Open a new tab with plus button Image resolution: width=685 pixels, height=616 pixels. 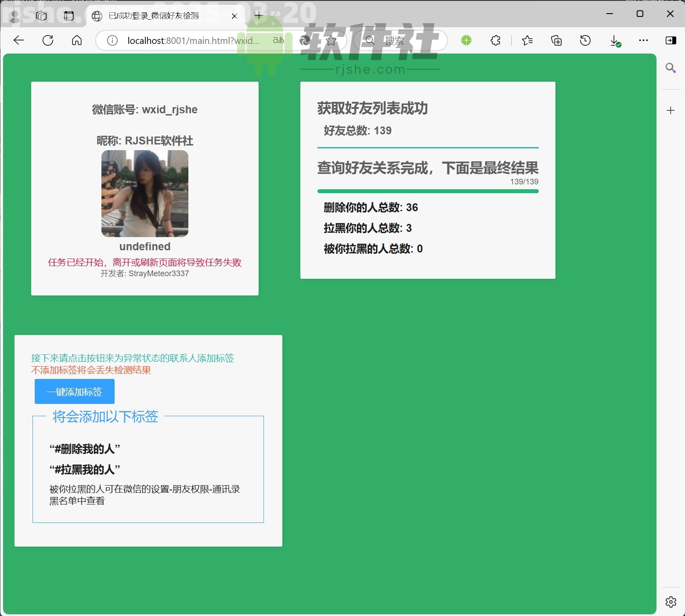[259, 15]
